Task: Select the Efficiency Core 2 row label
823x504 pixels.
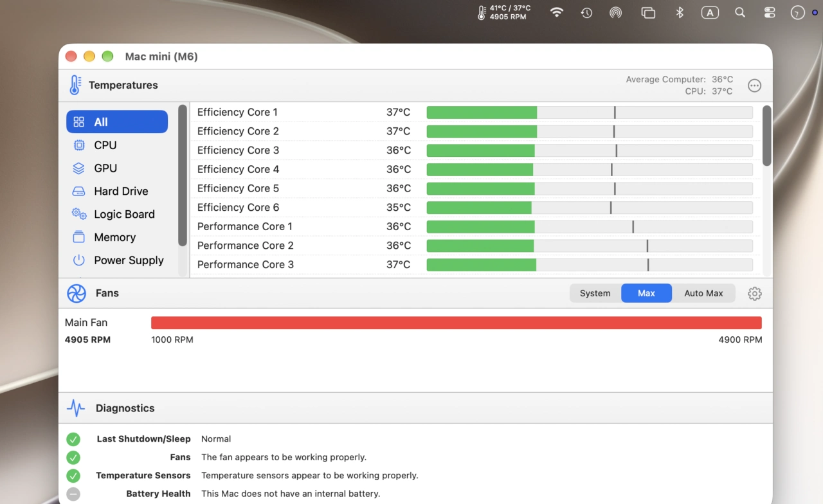Action: [238, 131]
